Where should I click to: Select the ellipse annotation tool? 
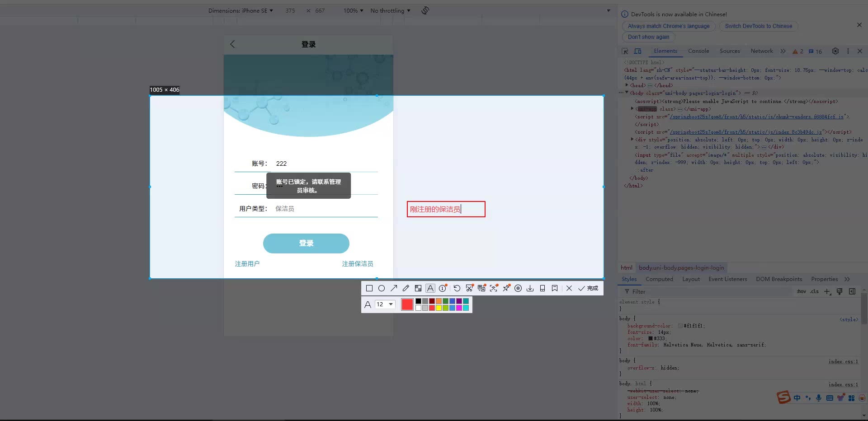click(382, 288)
